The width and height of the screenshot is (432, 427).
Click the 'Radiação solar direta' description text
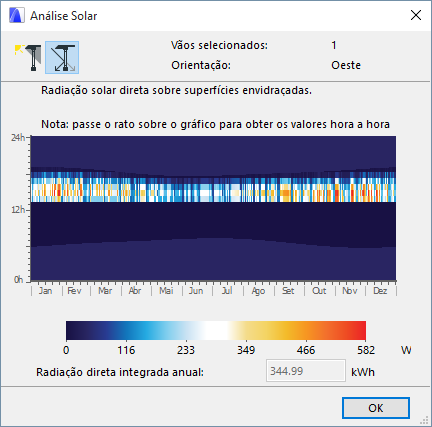tap(176, 90)
